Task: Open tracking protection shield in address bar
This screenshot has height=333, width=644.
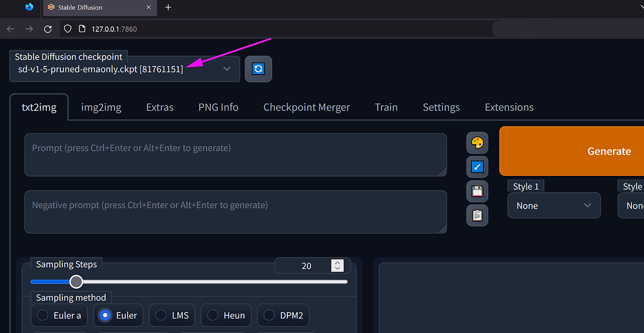Action: pyautogui.click(x=67, y=29)
